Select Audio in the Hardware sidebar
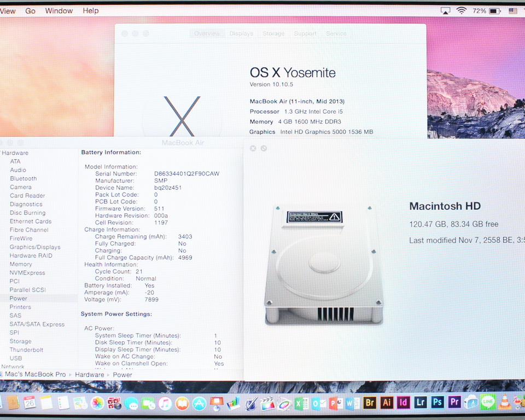Image resolution: width=525 pixels, height=420 pixels. pyautogui.click(x=17, y=170)
